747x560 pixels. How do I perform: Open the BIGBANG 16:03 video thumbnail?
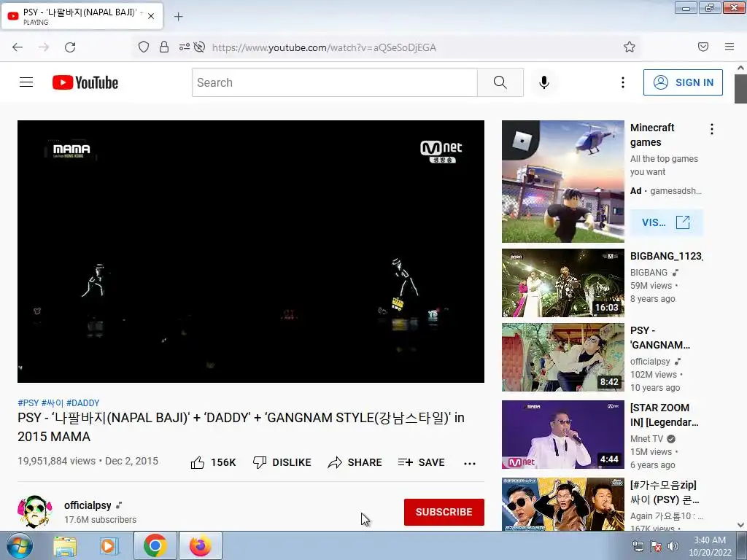point(562,283)
